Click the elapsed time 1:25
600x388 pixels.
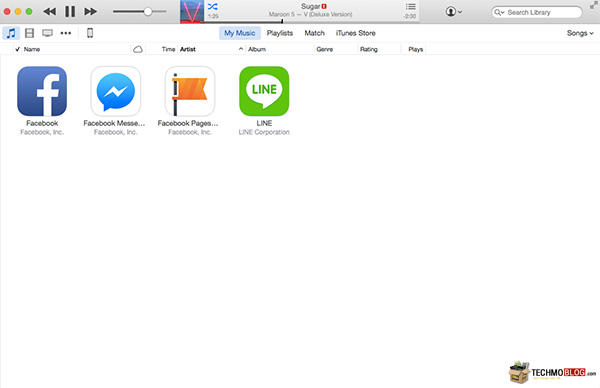pos(213,16)
